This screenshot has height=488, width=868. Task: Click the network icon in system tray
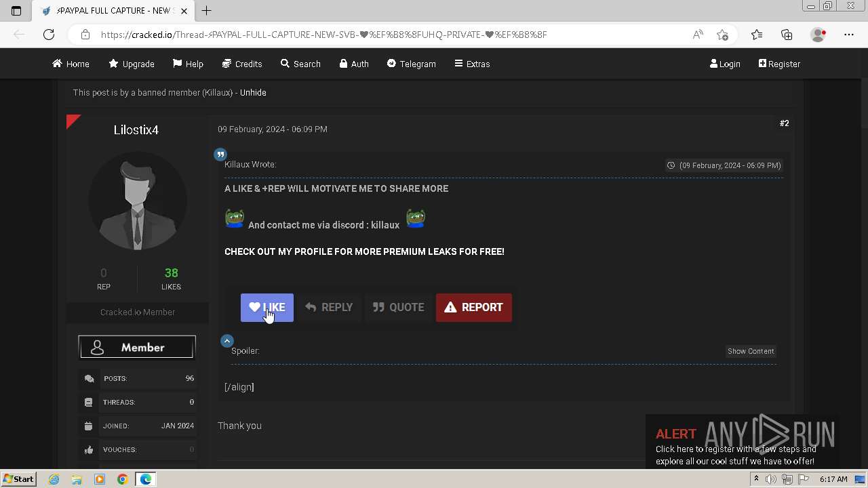(x=787, y=479)
